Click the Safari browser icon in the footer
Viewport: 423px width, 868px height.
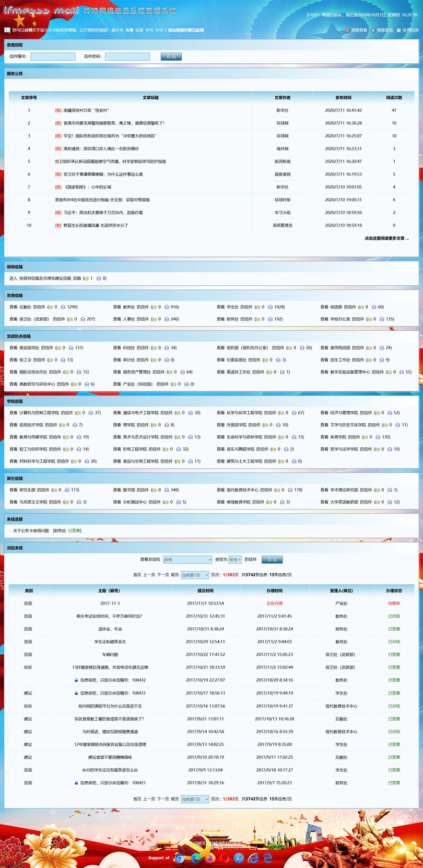[x=239, y=858]
